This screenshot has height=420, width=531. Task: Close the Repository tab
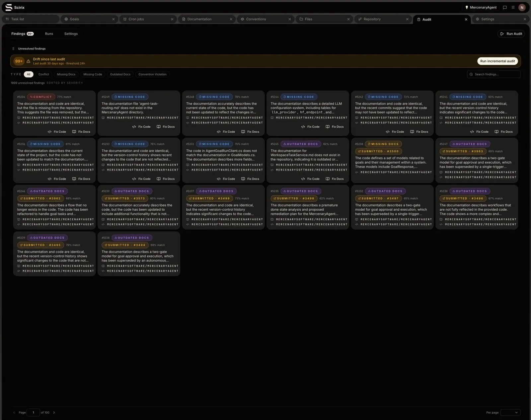[407, 19]
